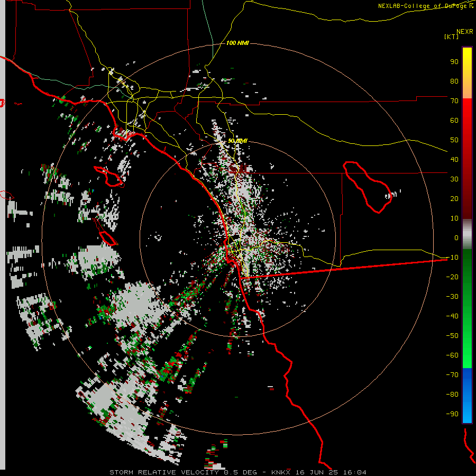The image size is (476, 476).
Task: Click the -70 scale value
Action: click(x=452, y=374)
